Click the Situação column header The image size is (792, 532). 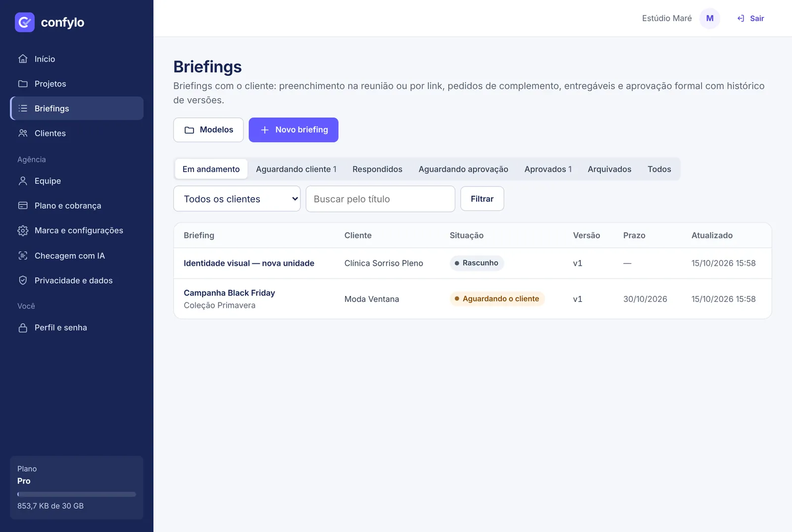point(466,236)
